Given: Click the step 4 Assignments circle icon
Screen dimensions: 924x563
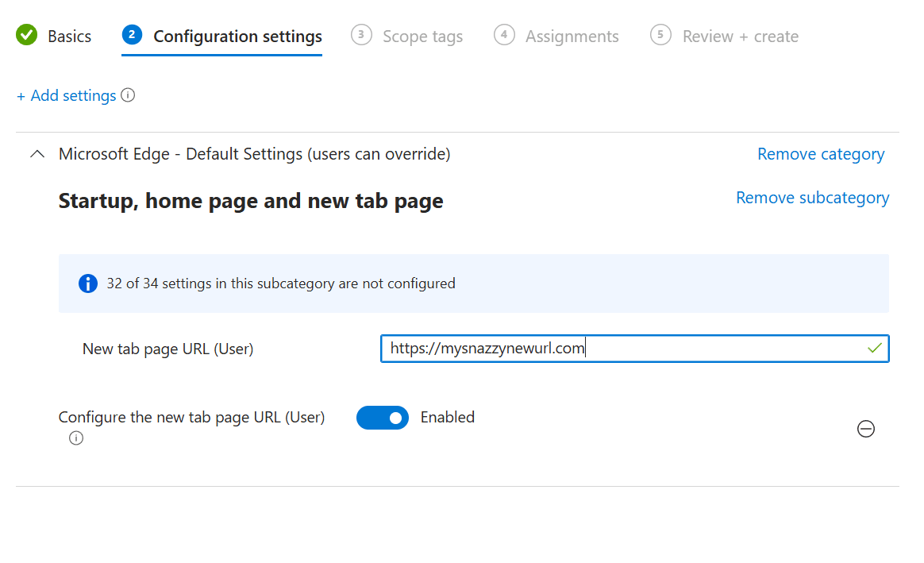Looking at the screenshot, I should click(504, 35).
